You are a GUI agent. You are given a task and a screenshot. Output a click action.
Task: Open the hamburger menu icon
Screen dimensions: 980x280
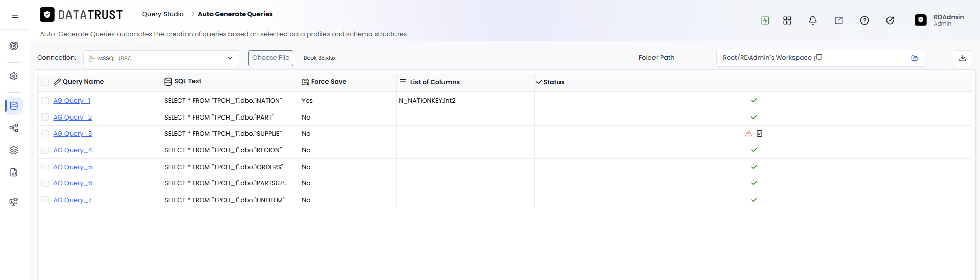tap(15, 15)
